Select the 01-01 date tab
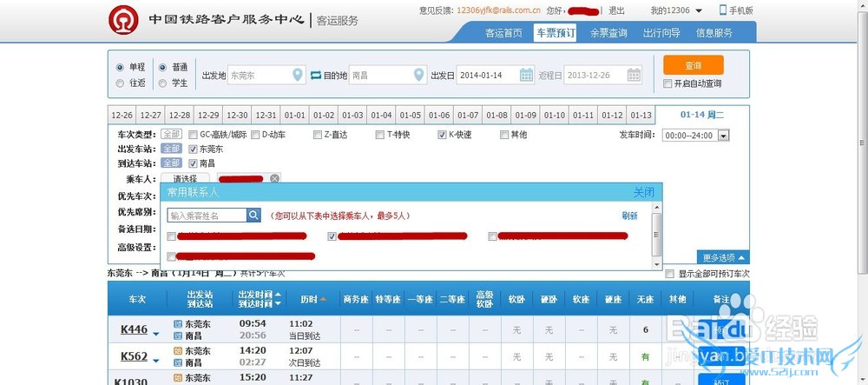This screenshot has width=868, height=385. tap(294, 116)
